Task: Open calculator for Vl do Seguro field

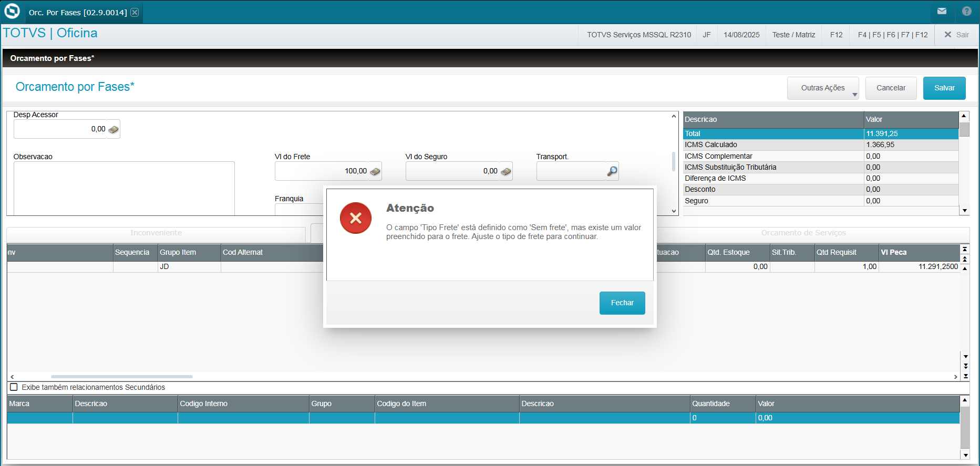Action: [506, 171]
